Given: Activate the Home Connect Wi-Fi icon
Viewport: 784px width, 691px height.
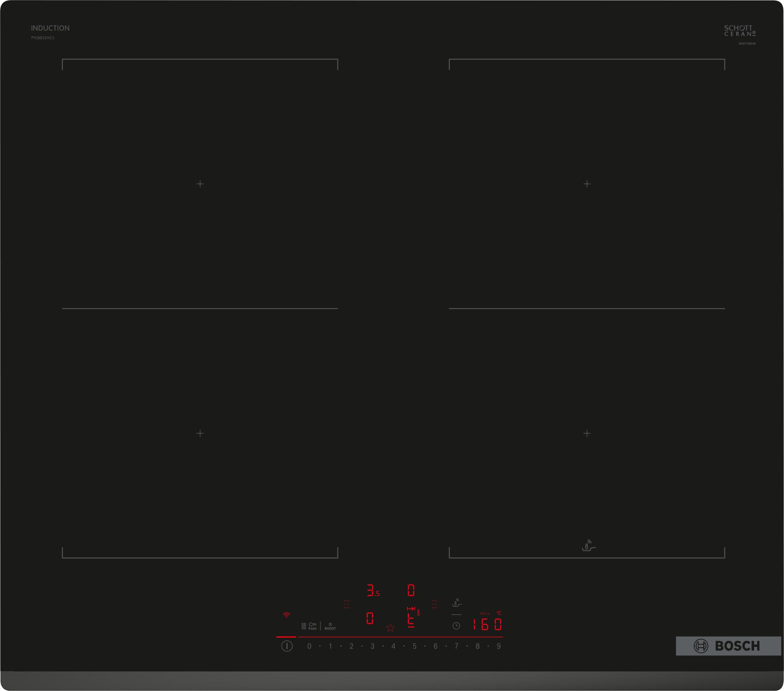Looking at the screenshot, I should (x=287, y=615).
